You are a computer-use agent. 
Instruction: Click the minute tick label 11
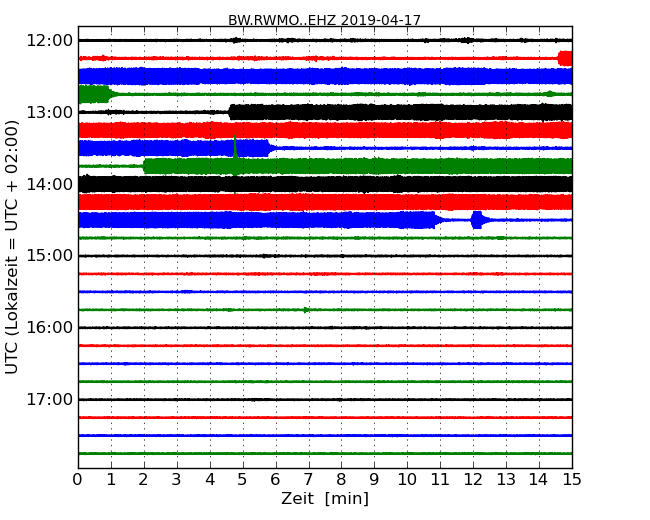(440, 479)
